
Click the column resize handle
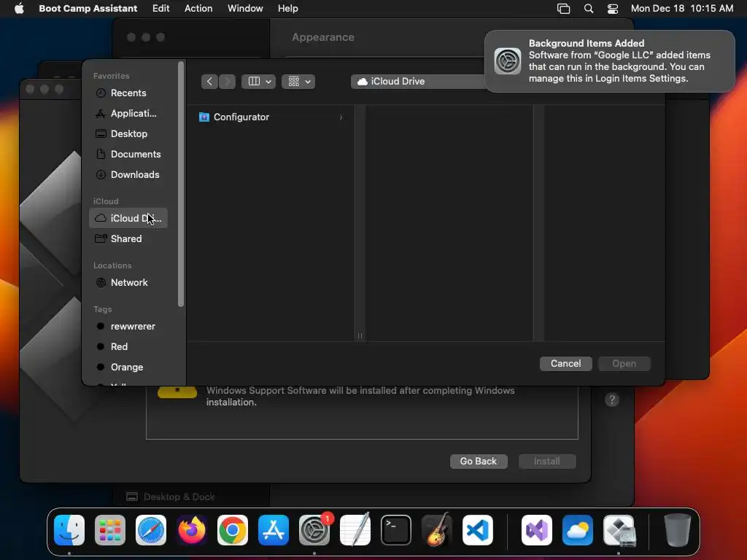pyautogui.click(x=360, y=335)
